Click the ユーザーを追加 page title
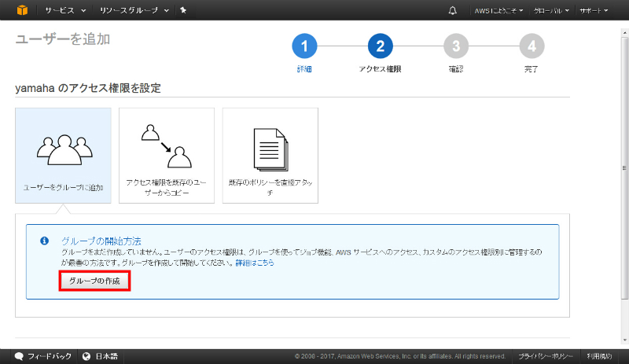The image size is (629, 364). 63,39
